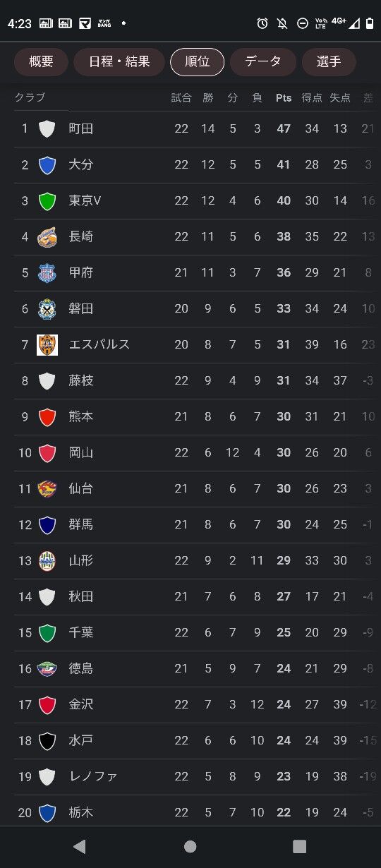The image size is (381, 868).
Task: Open the データ tab
Action: tap(263, 61)
